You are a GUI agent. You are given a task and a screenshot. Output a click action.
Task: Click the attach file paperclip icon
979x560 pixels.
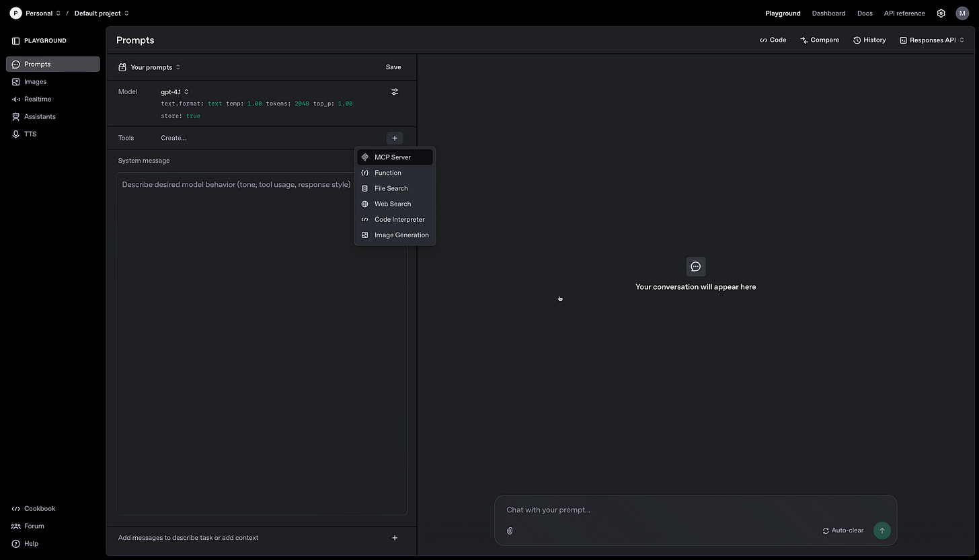coord(510,531)
